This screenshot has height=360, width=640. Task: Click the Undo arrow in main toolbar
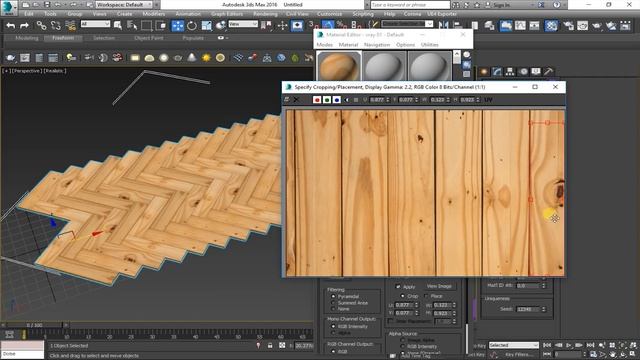pyautogui.click(x=11, y=25)
